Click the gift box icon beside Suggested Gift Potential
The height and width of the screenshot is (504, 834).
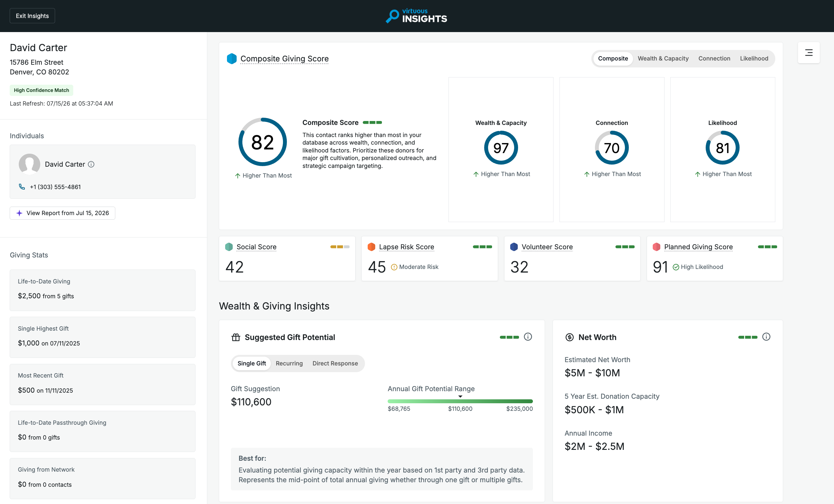(236, 337)
